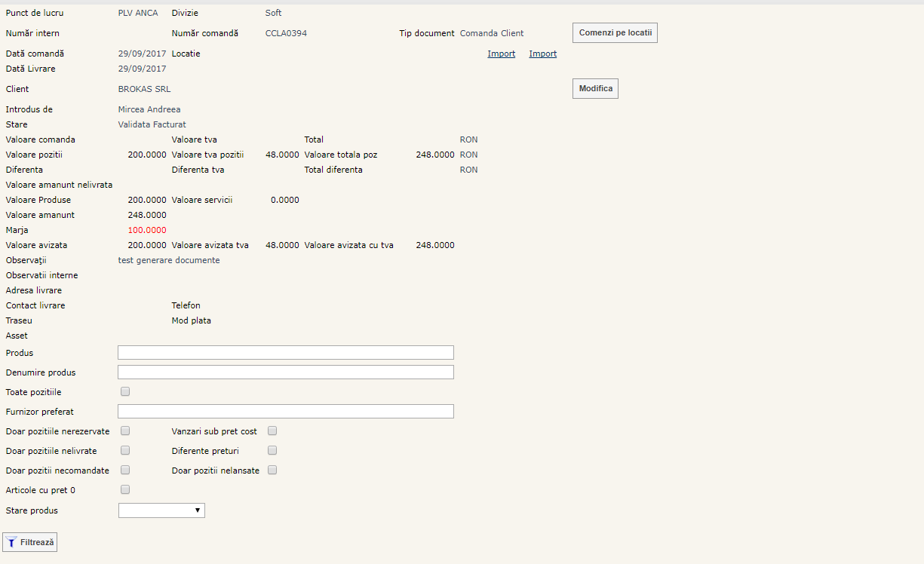Click the first Import link
This screenshot has height=564, width=924.
click(x=502, y=54)
